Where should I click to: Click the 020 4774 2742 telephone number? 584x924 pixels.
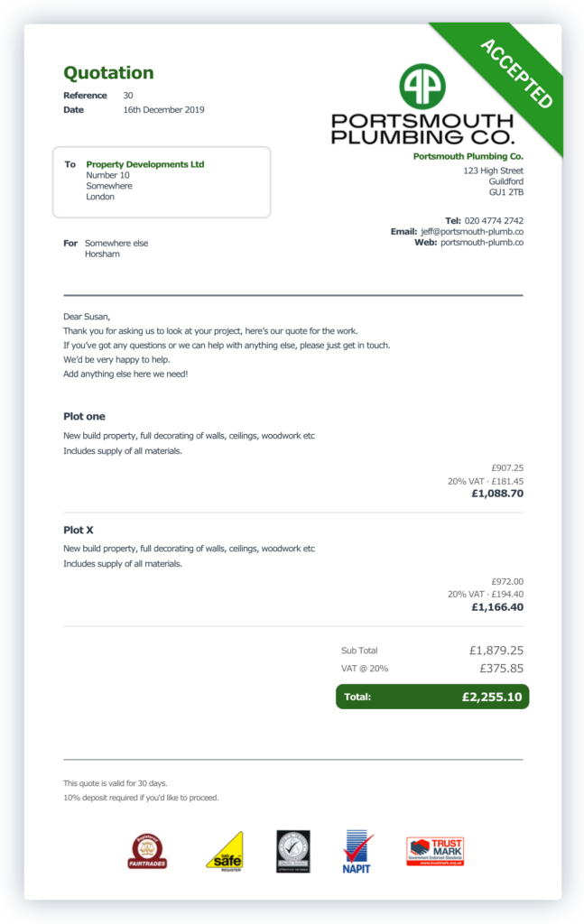coord(494,220)
